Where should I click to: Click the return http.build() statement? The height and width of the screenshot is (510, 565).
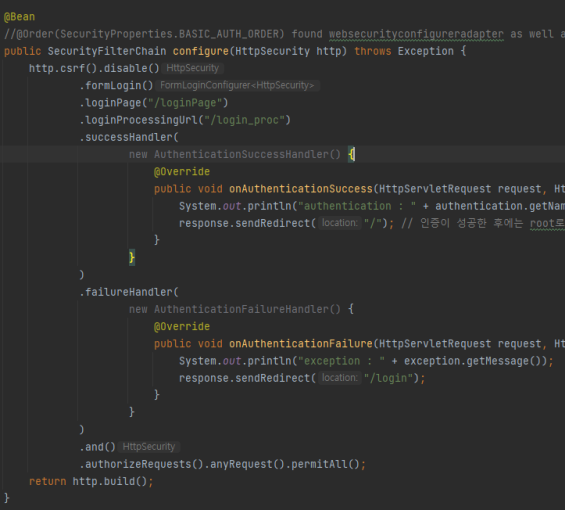tap(91, 482)
